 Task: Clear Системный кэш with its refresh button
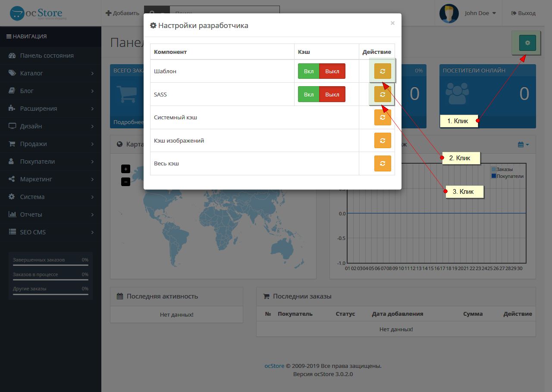coord(383,117)
